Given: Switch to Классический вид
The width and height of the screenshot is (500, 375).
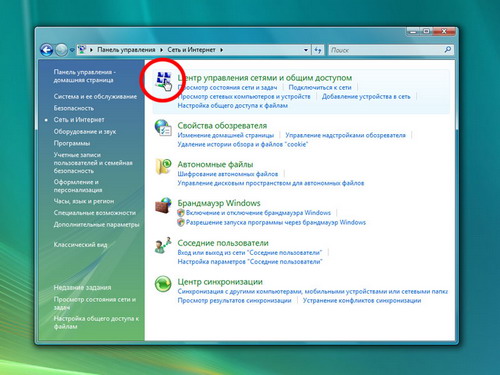Looking at the screenshot, I should [80, 245].
